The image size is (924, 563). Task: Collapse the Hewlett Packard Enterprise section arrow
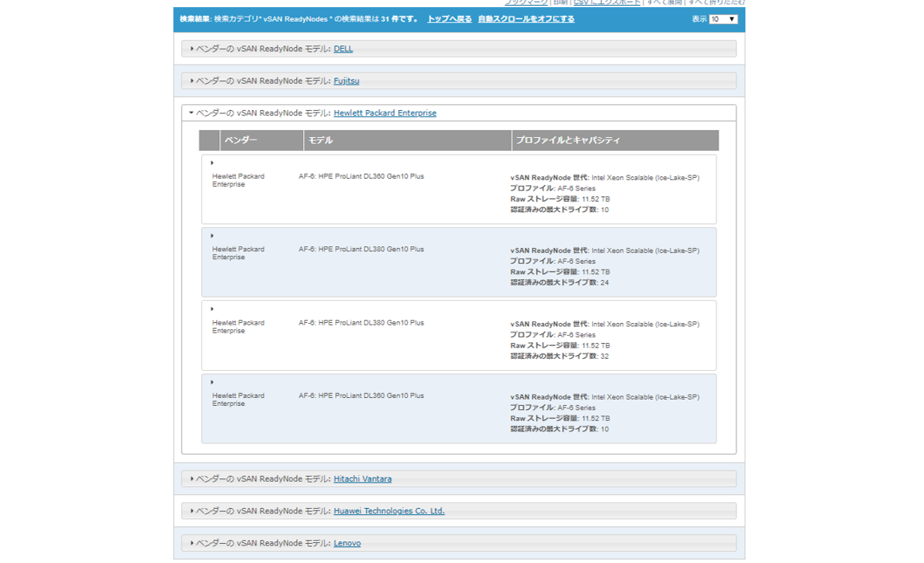tap(191, 112)
